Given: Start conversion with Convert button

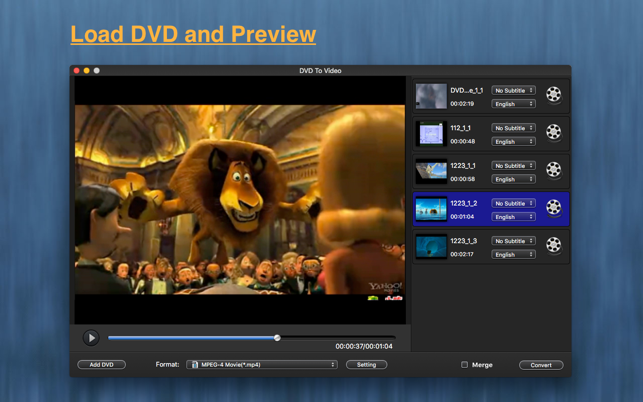Looking at the screenshot, I should pyautogui.click(x=541, y=365).
